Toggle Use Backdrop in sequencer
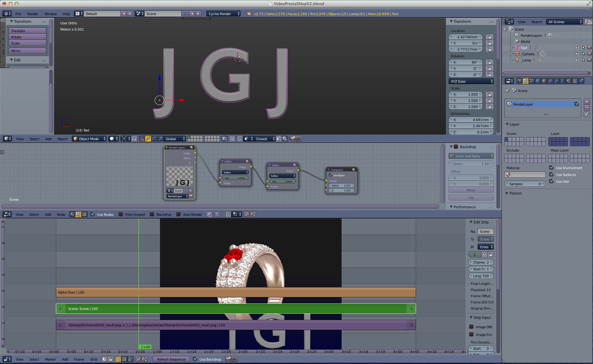Viewport: 593px width, 364px height. [x=195, y=359]
